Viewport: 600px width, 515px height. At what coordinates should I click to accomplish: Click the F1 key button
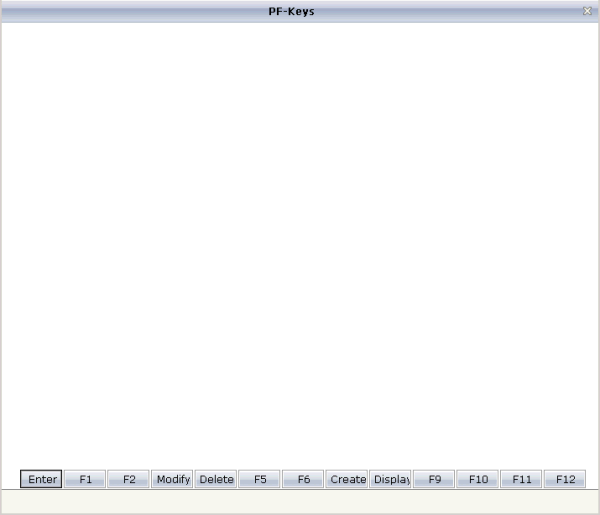pos(86,479)
